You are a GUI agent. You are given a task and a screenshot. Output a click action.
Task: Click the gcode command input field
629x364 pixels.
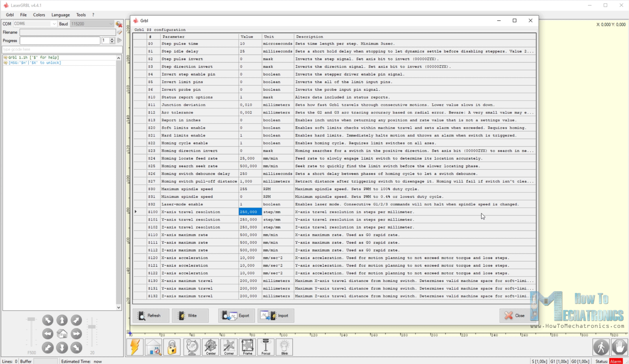tap(62, 49)
